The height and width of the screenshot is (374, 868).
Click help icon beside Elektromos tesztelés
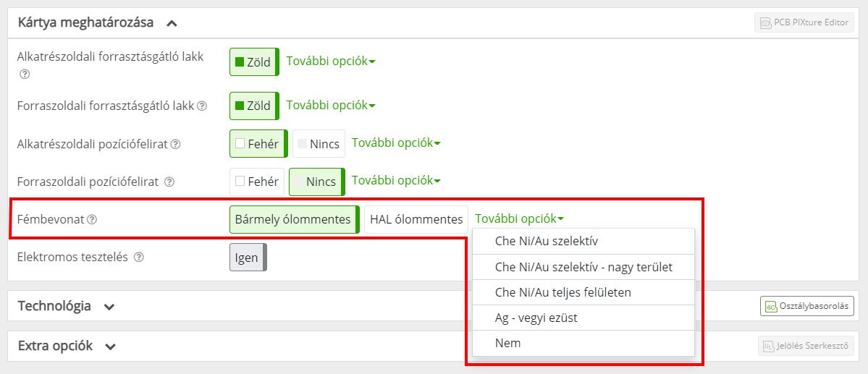pyautogui.click(x=139, y=257)
